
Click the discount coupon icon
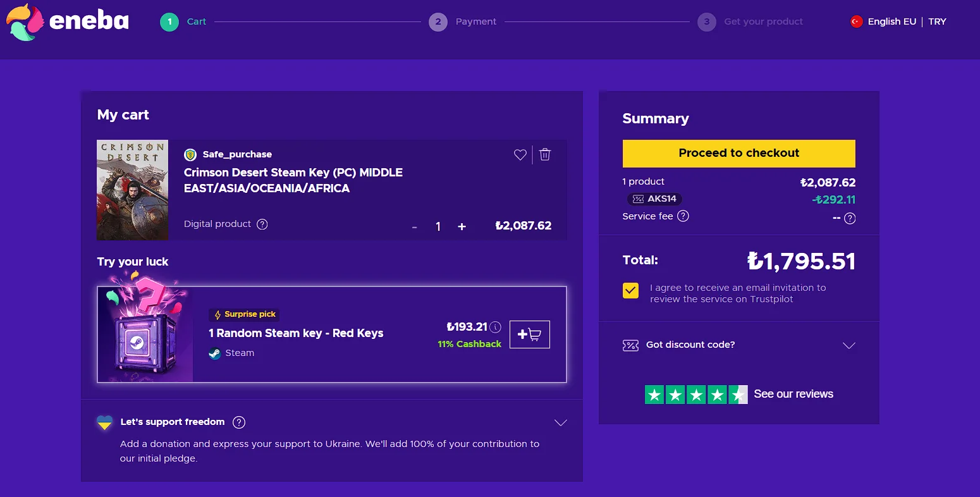tap(630, 345)
